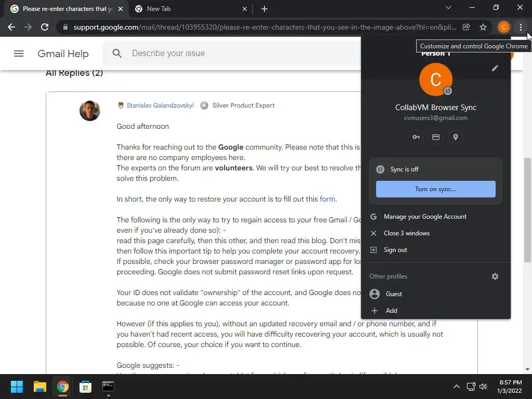Click the Gmail Help title

63,54
